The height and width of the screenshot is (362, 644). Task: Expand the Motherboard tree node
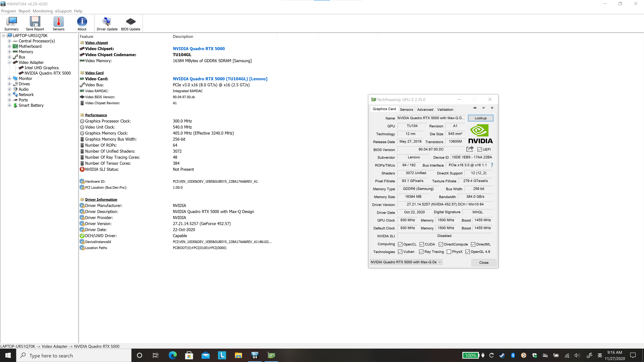click(9, 46)
